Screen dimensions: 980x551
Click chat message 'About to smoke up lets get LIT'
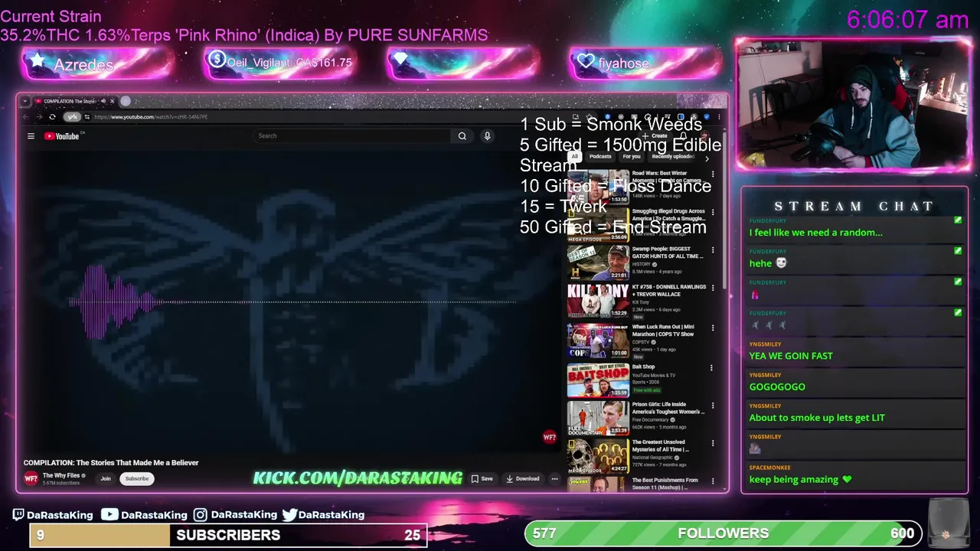(817, 418)
